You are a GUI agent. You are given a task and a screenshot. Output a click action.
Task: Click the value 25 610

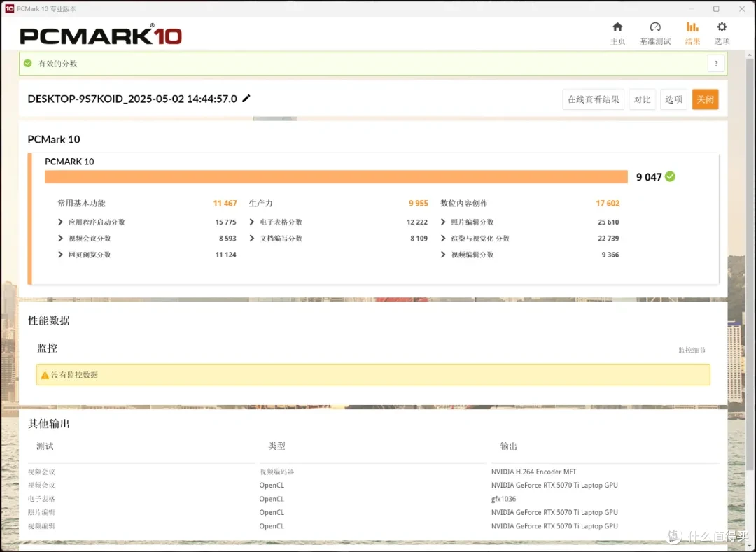pos(608,222)
